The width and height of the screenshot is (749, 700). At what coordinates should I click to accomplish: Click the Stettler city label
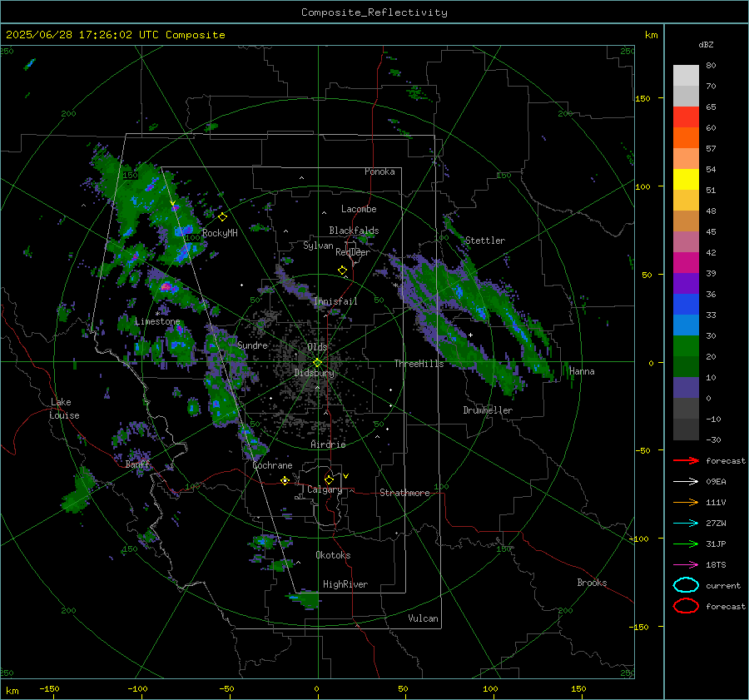click(485, 241)
